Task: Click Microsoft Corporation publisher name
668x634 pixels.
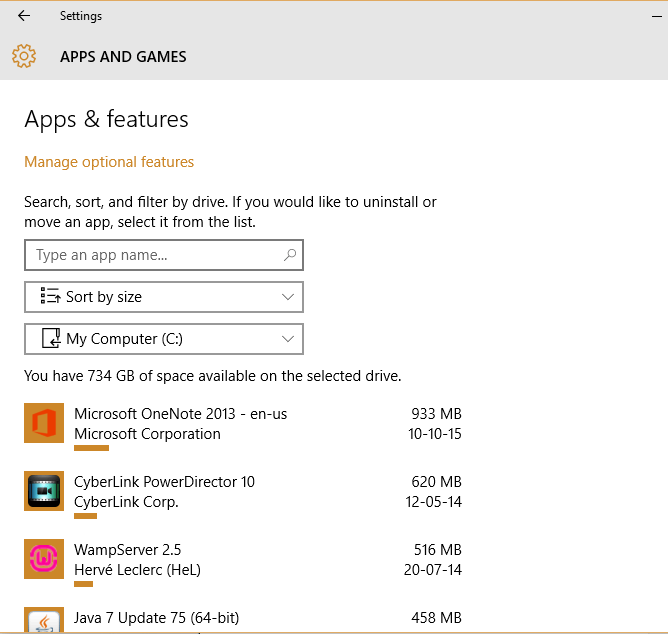Action: coord(147,434)
